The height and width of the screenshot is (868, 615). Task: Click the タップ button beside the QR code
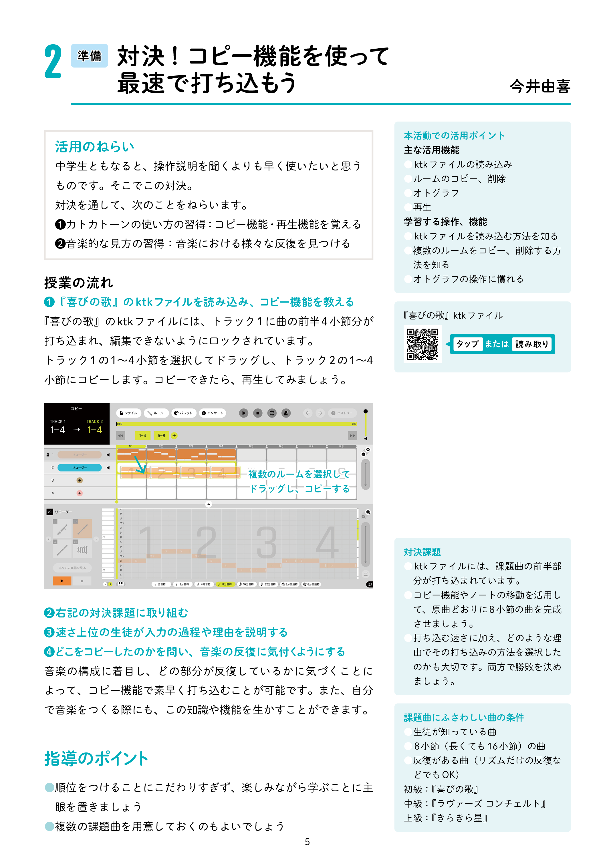(468, 344)
